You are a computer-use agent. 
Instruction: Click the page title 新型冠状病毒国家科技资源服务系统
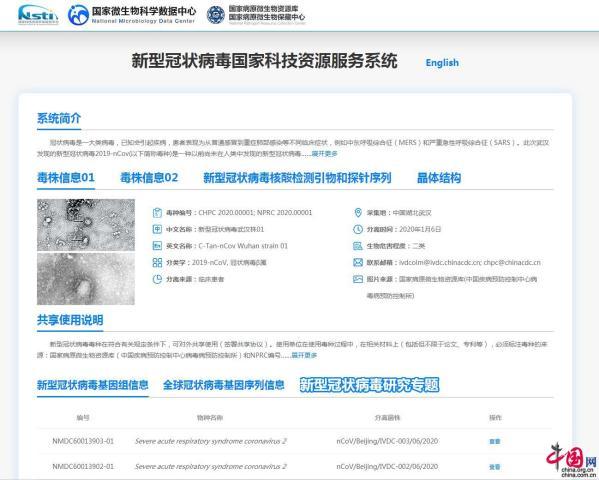click(264, 61)
